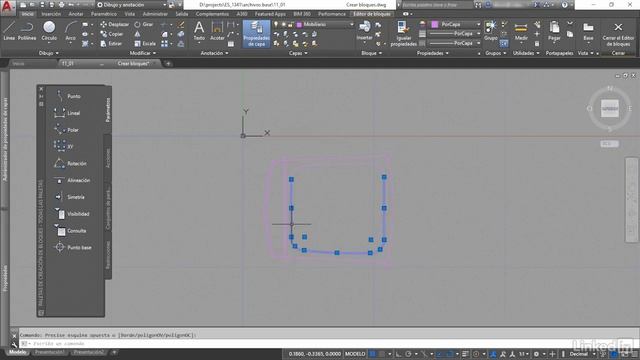Screen dimensions: 640x360
Task: Click Cerrar el Editor de bloques
Action: click(x=618, y=34)
